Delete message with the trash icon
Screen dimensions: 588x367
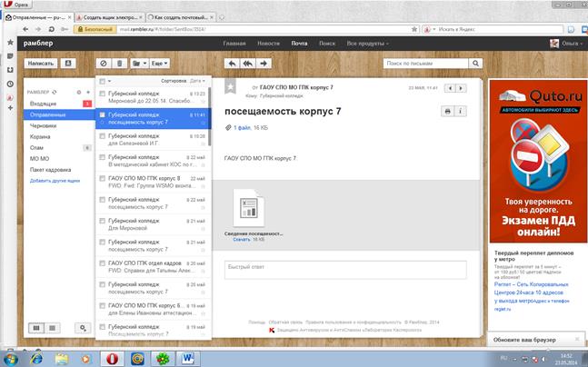click(x=120, y=64)
